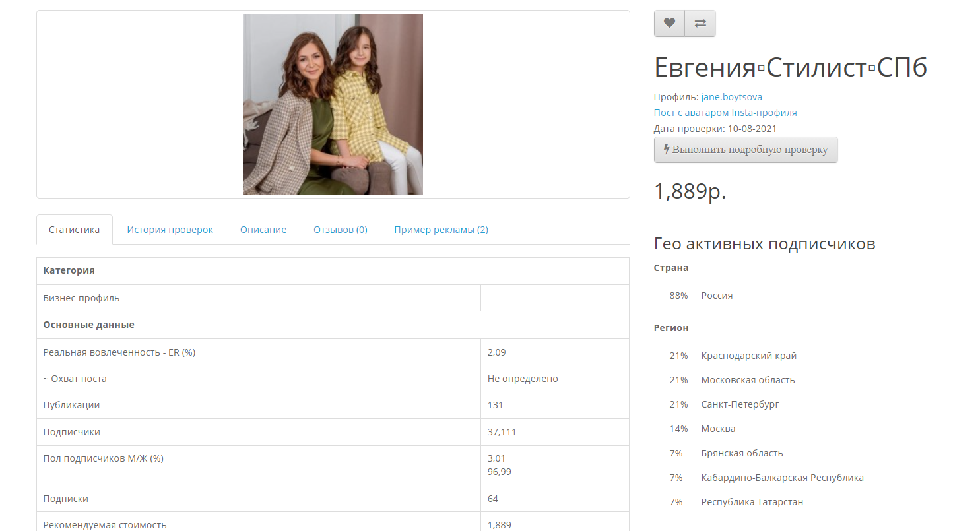The image size is (980, 531).
Task: Click the 'Подписки' row label
Action: 66,499
